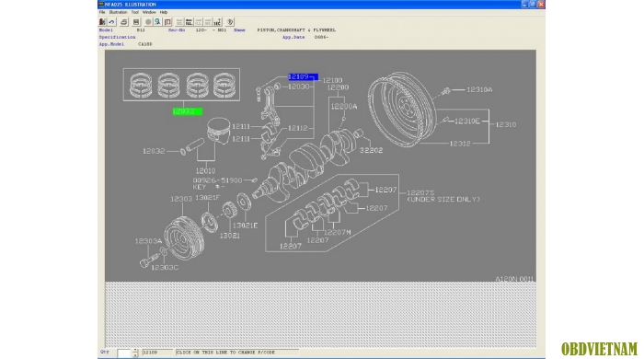Select the blue highlighted 12109 part code
The image size is (644, 359).
coord(303,76)
